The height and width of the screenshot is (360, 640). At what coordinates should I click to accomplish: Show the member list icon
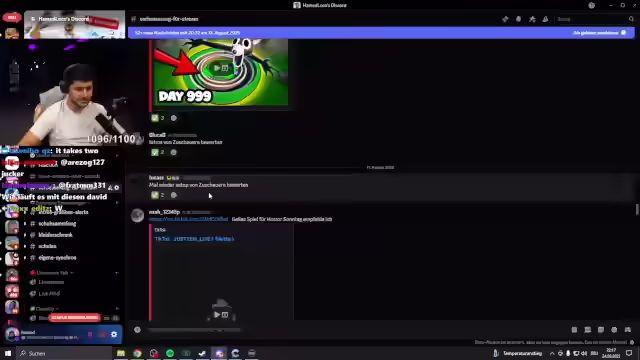tap(545, 19)
